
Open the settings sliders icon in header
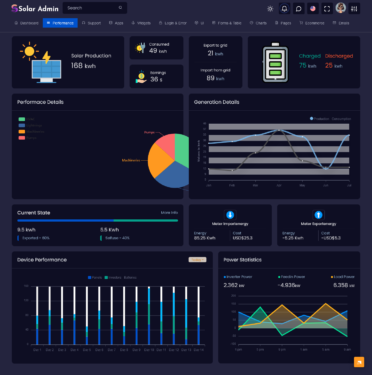click(354, 9)
